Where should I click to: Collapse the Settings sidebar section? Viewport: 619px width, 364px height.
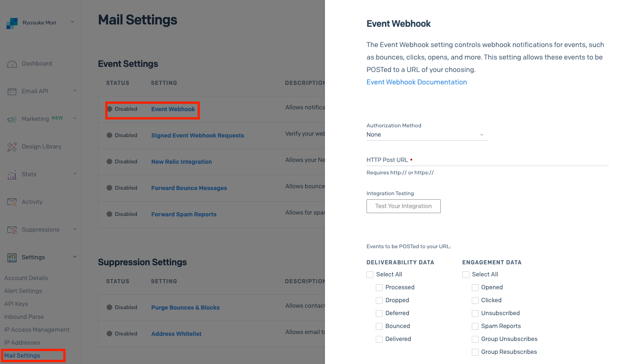click(x=75, y=257)
